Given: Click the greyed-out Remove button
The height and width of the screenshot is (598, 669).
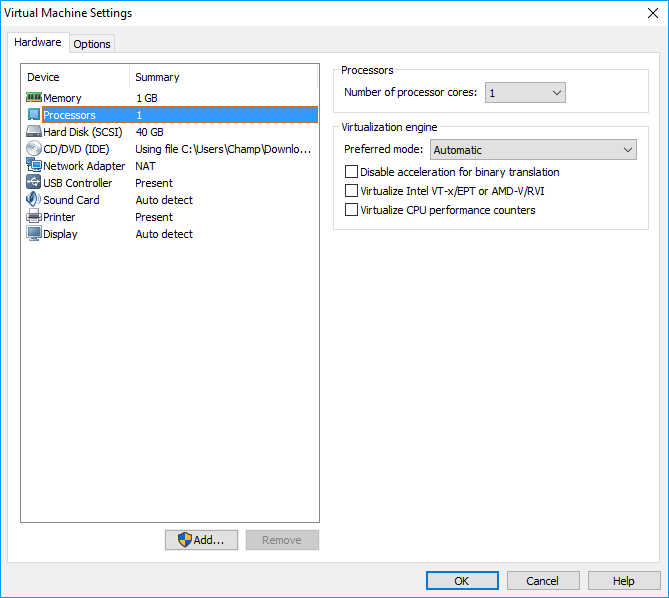Looking at the screenshot, I should (282, 540).
